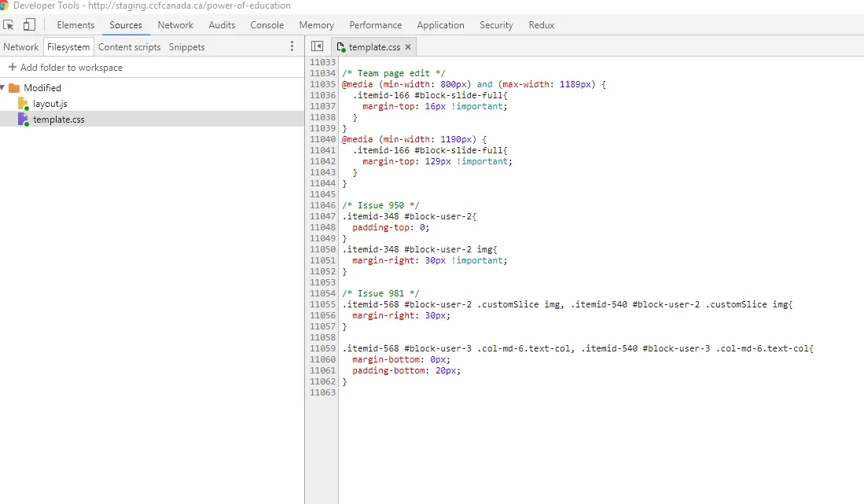864x504 pixels.
Task: Click Add folder to workspace
Action: point(71,68)
